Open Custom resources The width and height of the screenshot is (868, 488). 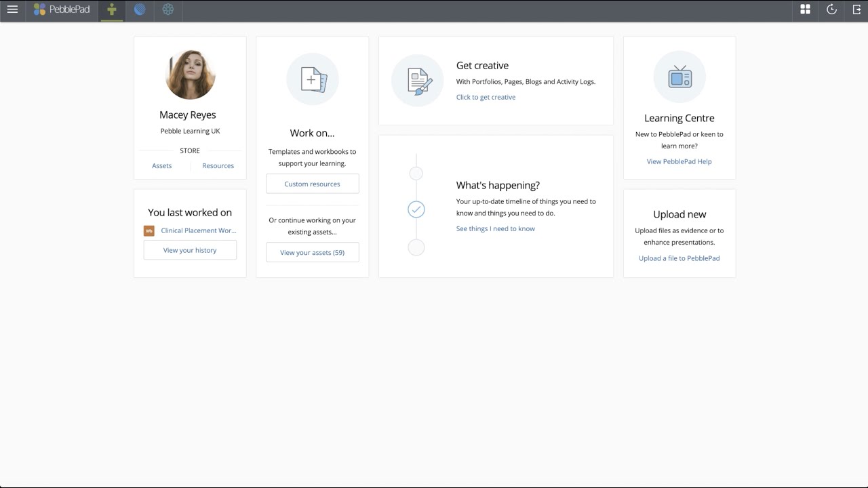coord(313,184)
